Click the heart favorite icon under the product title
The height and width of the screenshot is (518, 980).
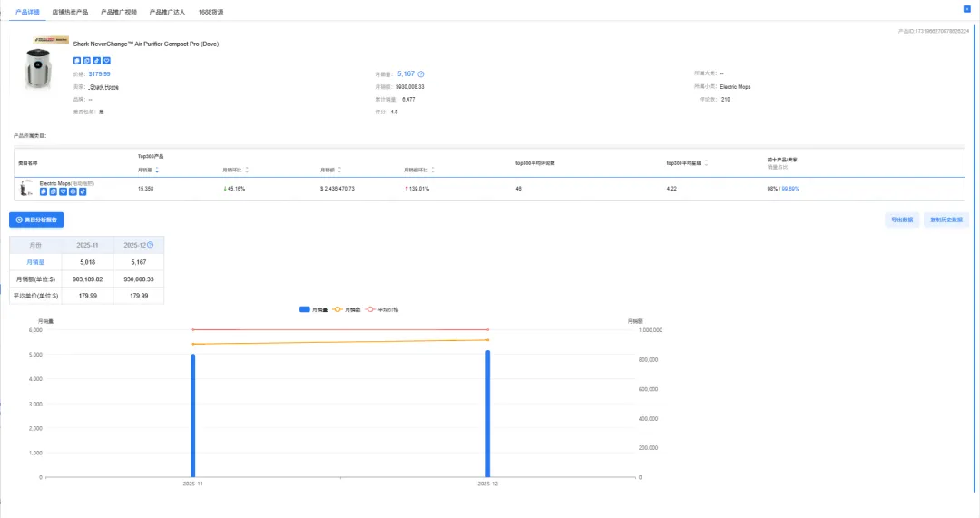pos(106,60)
